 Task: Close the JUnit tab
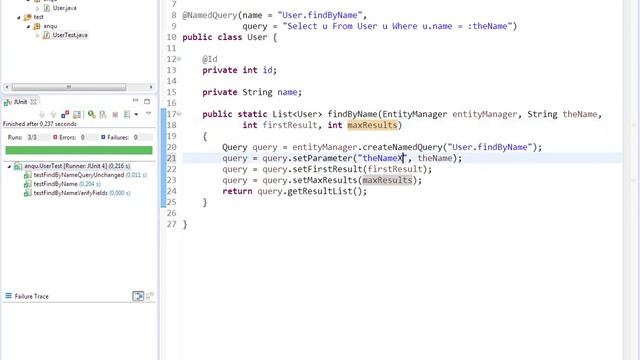pos(33,102)
